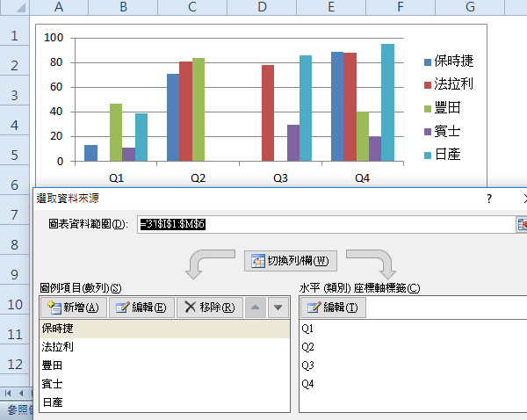527x420 pixels.
Task: Select Q2 in the axis labels list
Action: (x=307, y=347)
